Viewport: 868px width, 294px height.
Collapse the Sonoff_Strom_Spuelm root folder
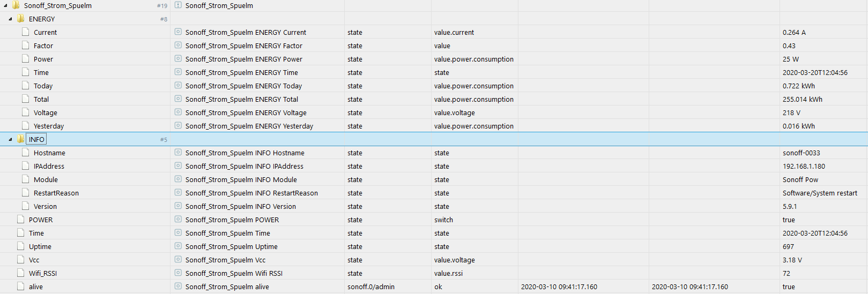[5, 5]
